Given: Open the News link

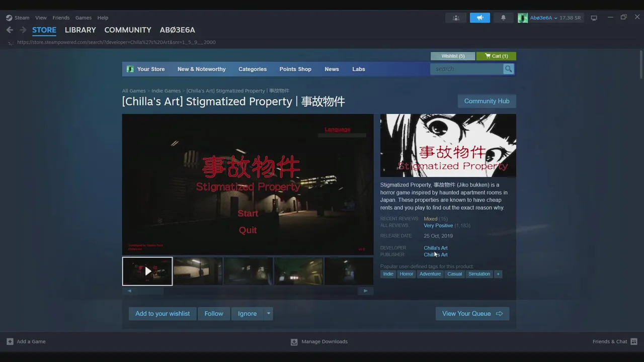Looking at the screenshot, I should 332,69.
